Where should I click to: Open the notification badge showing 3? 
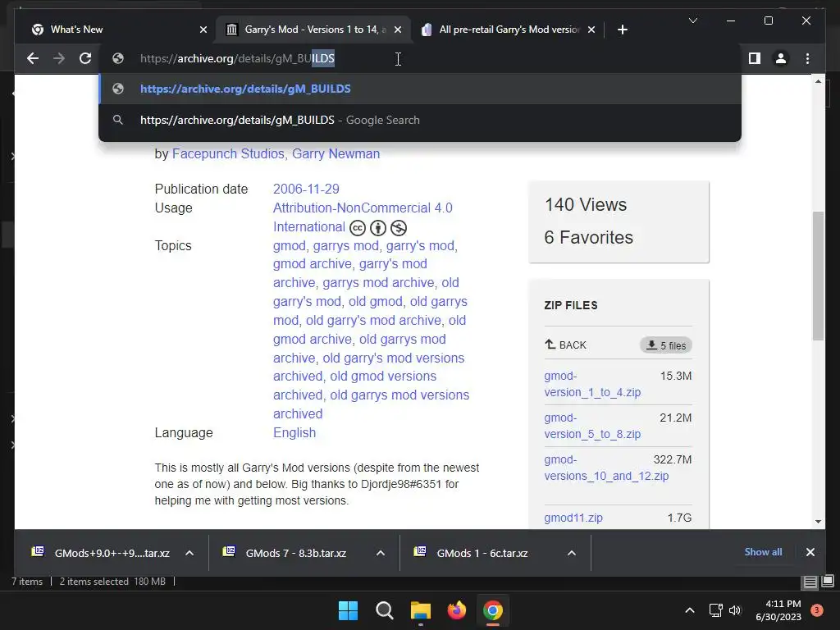(817, 610)
